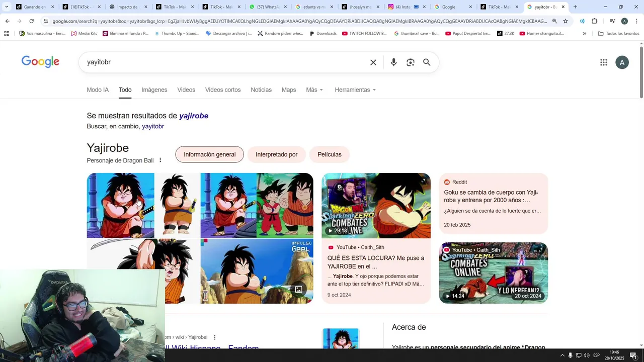This screenshot has width=644, height=362.
Task: Show more bookmarks with the chevron
Action: coord(584,34)
